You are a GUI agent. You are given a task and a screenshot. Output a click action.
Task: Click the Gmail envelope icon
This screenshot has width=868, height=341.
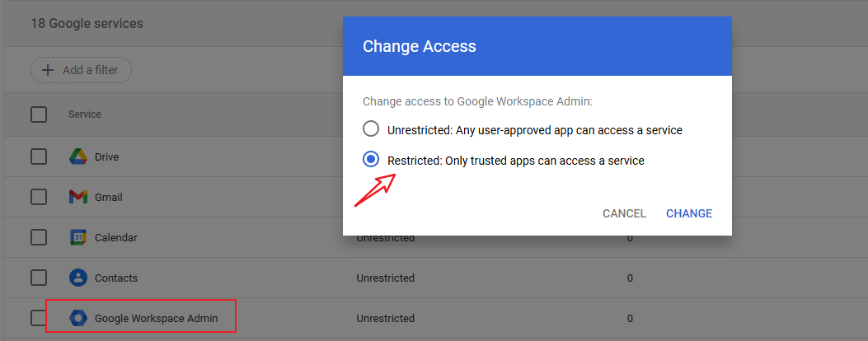pyautogui.click(x=78, y=198)
